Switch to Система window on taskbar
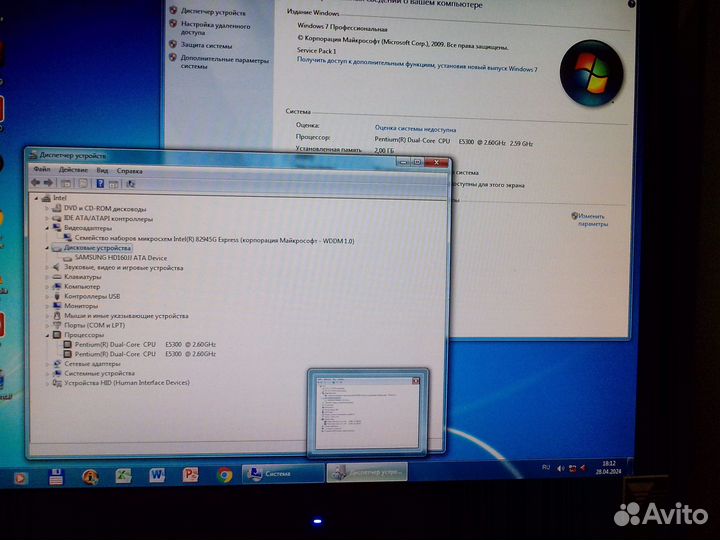The height and width of the screenshot is (540, 720). click(x=282, y=473)
